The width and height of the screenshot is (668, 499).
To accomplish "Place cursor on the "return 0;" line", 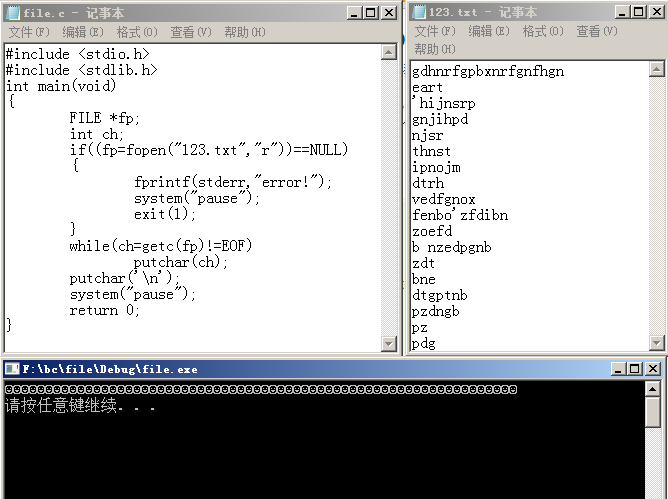I will coord(105,311).
